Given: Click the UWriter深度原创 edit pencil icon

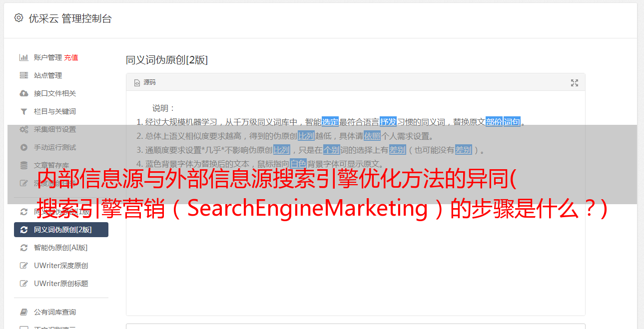Looking at the screenshot, I should tap(23, 266).
